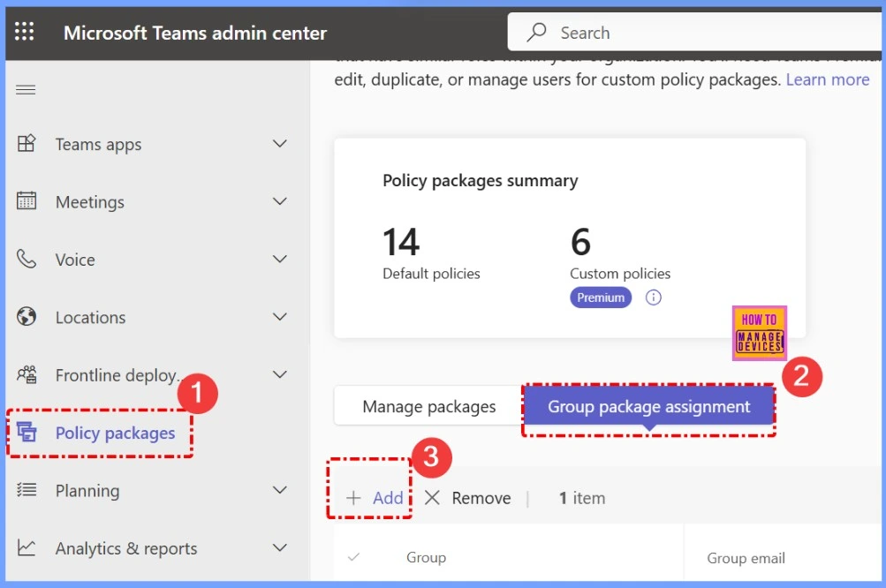Click the X icon beside Remove
Image resolution: width=886 pixels, height=588 pixels.
[432, 498]
